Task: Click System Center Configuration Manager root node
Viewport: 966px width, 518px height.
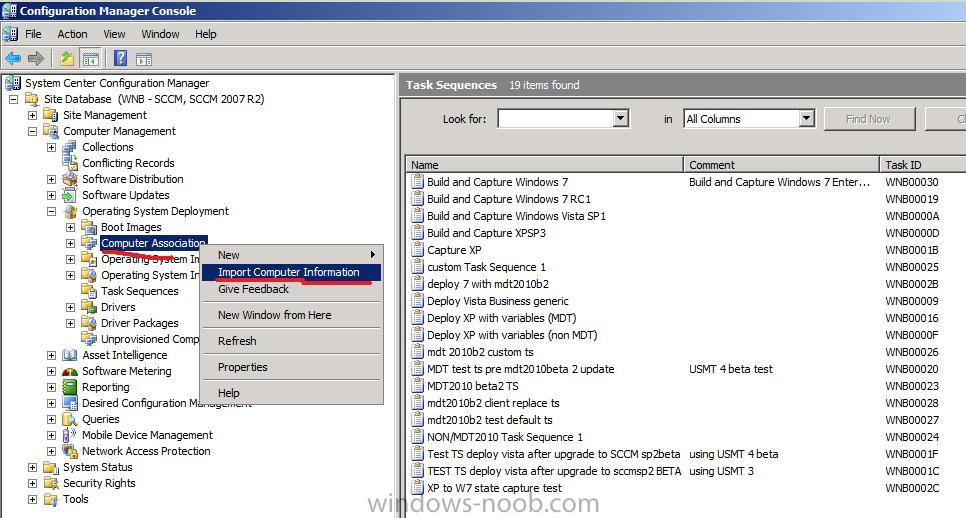Action: click(117, 83)
